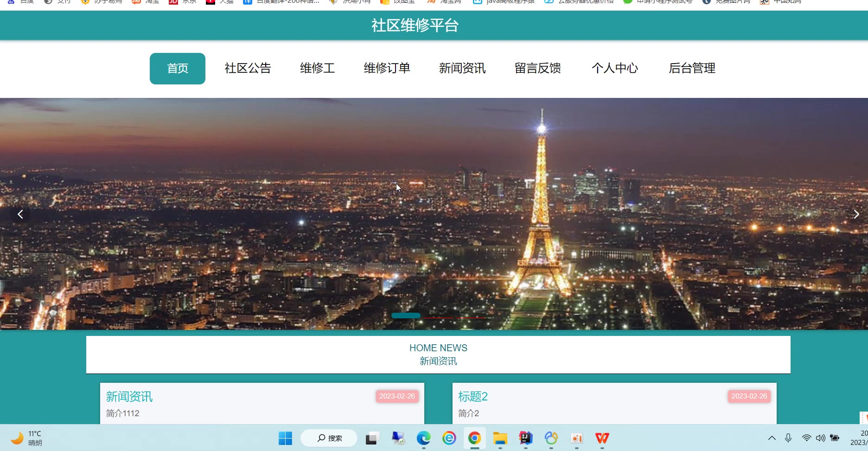The height and width of the screenshot is (451, 868).
Task: Click the HOME NEWS heading
Action: click(x=438, y=348)
